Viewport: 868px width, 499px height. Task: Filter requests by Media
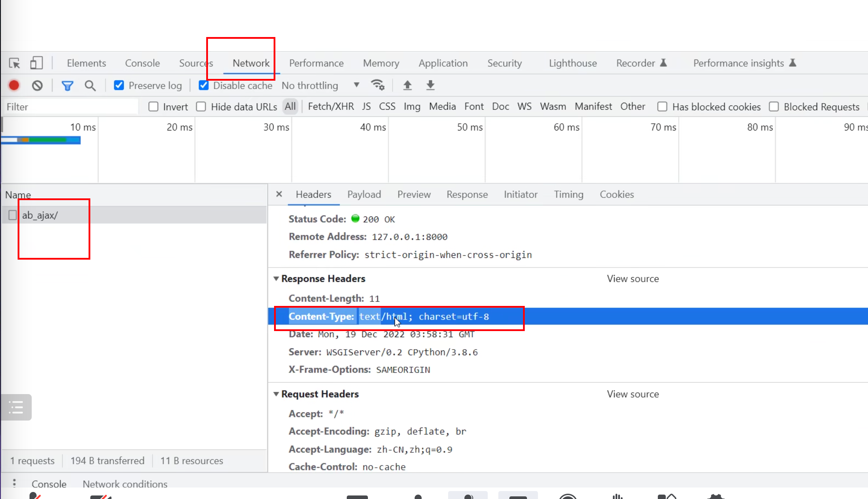tap(442, 106)
